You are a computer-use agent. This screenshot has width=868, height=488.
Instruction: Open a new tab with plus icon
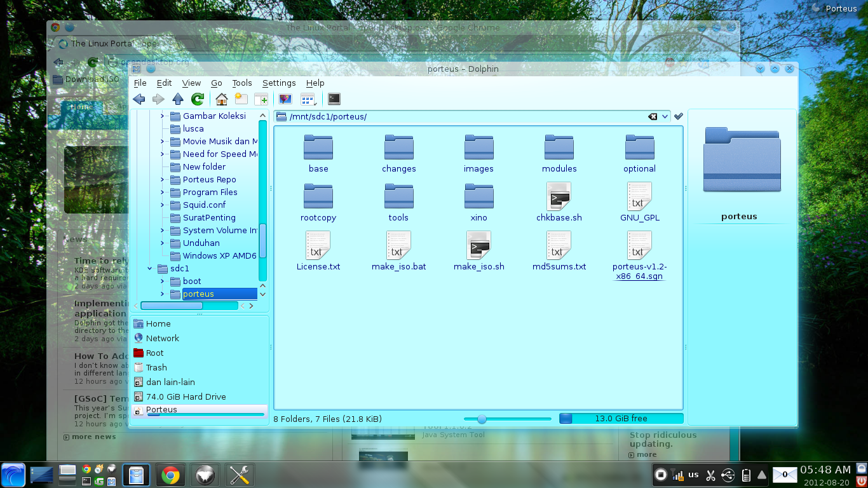point(261,99)
